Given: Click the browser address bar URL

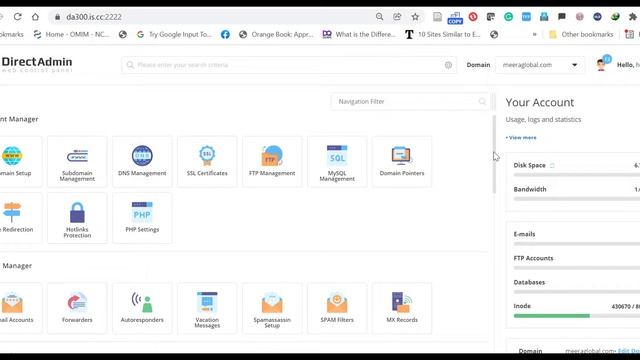Looking at the screenshot, I should pyautogui.click(x=94, y=17).
